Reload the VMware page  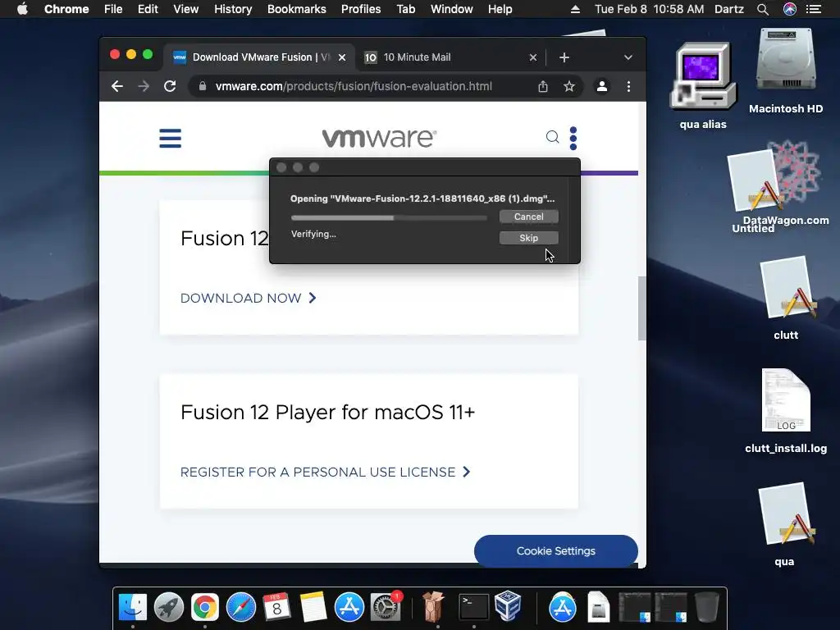coord(170,86)
